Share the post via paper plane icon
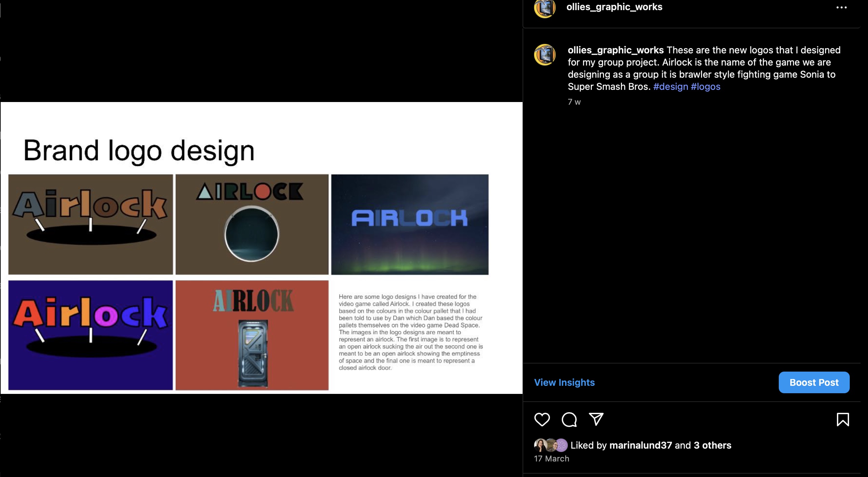The height and width of the screenshot is (477, 868). pos(596,419)
